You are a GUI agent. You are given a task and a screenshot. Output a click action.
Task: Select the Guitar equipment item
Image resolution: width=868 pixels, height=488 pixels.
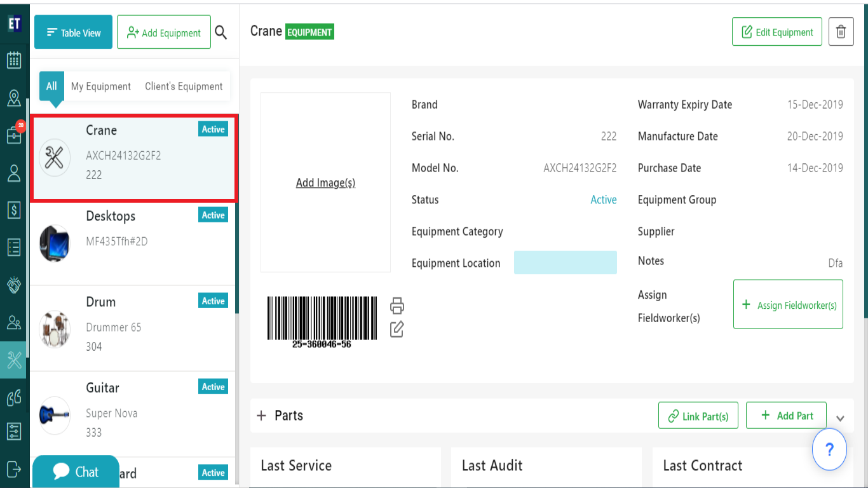click(132, 414)
